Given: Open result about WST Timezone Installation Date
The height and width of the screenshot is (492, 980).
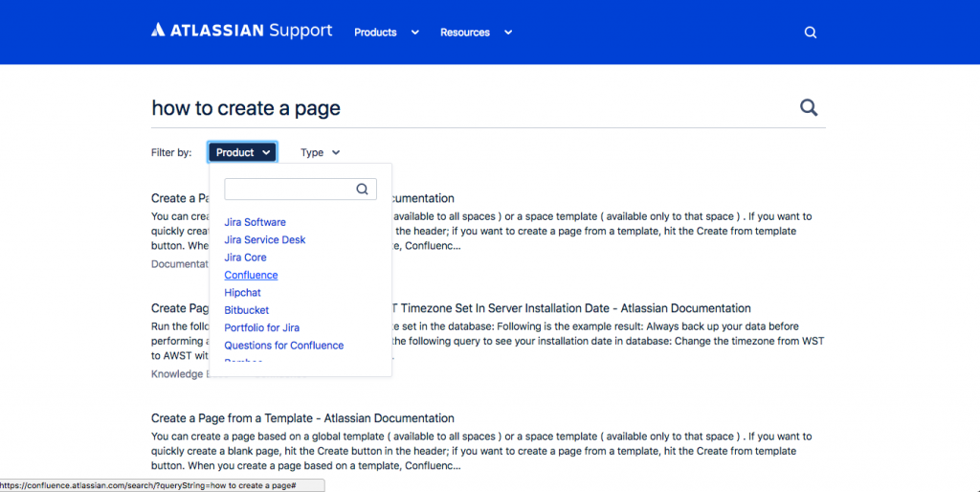Looking at the screenshot, I should (574, 308).
